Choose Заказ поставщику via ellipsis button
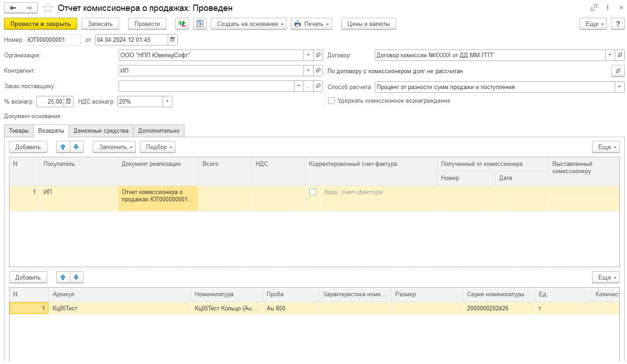Viewport: 627px width, 364px height. 309,86
